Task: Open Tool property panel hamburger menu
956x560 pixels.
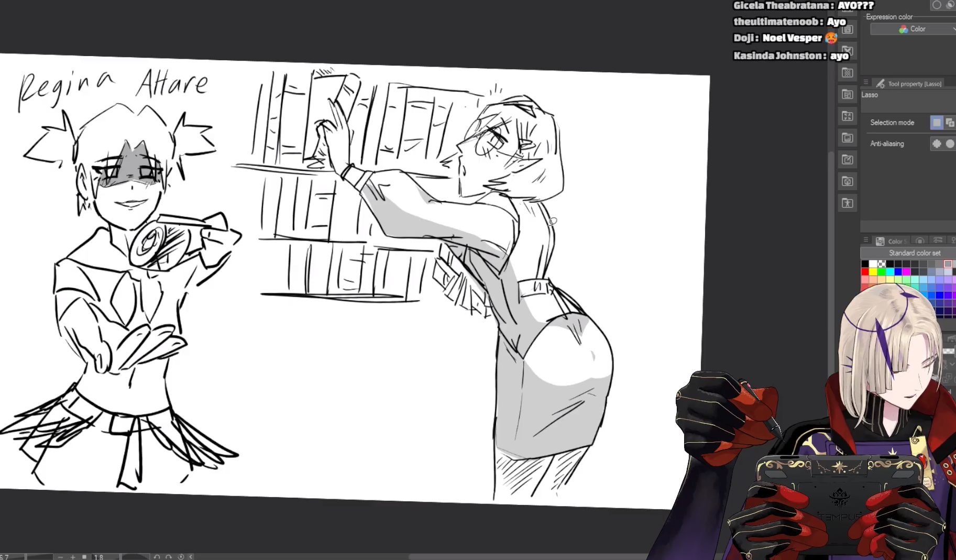Action: tap(866, 83)
